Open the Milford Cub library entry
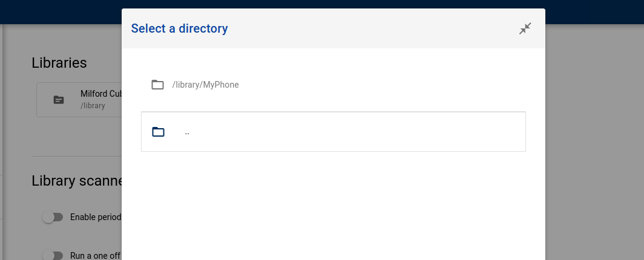 click(x=79, y=100)
